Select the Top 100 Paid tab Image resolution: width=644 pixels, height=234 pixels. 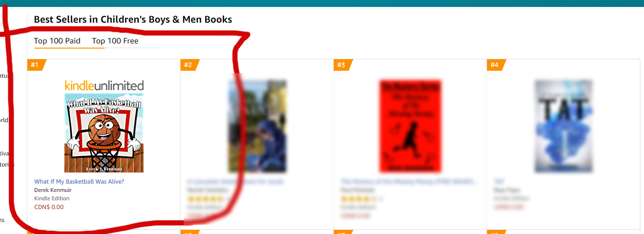57,41
